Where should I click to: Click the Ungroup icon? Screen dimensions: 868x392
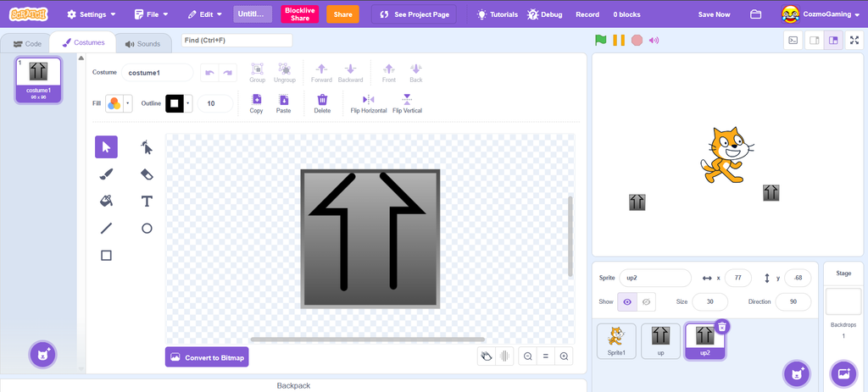click(285, 69)
